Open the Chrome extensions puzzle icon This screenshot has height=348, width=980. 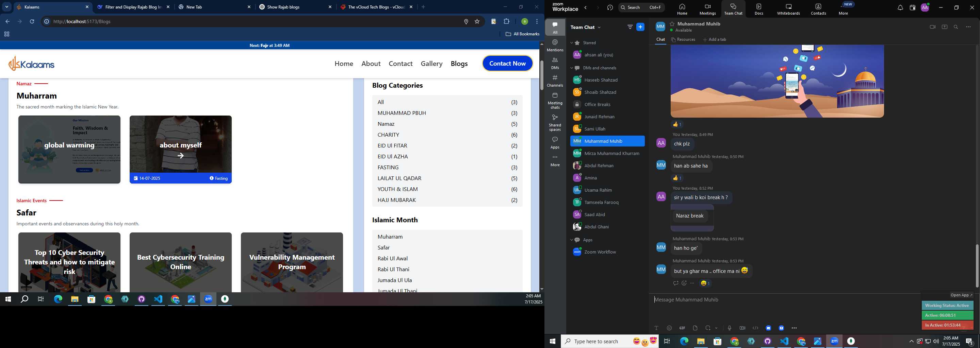click(506, 22)
